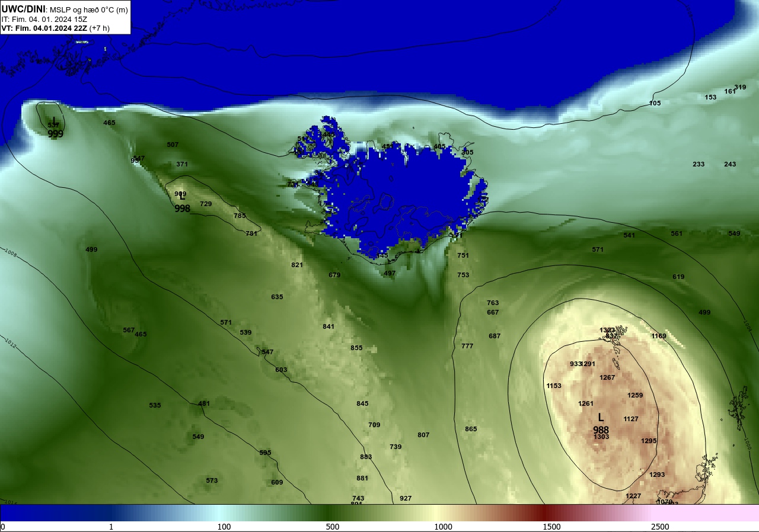Click the 1008 isobar label
Image resolution: width=759 pixels, height=532 pixels.
click(x=10, y=253)
